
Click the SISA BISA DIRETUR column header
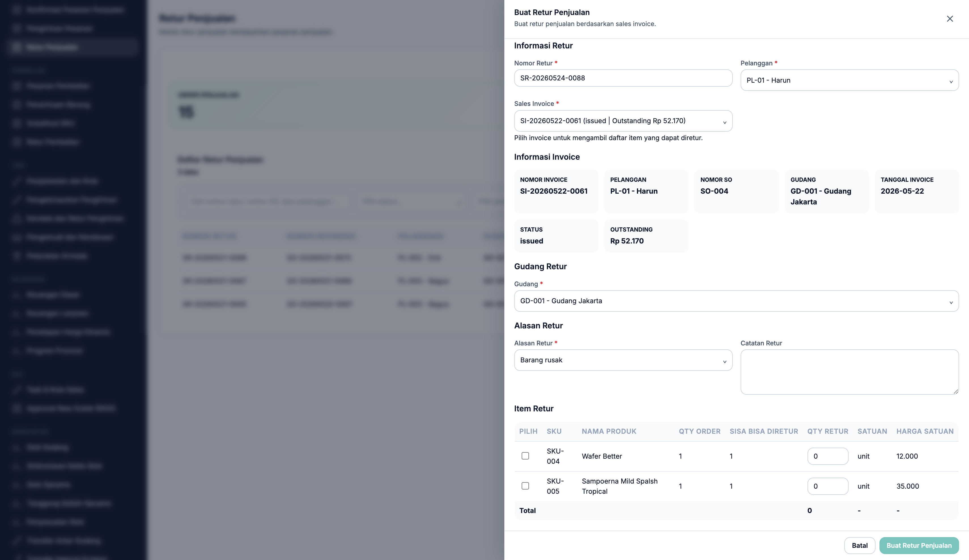(764, 431)
